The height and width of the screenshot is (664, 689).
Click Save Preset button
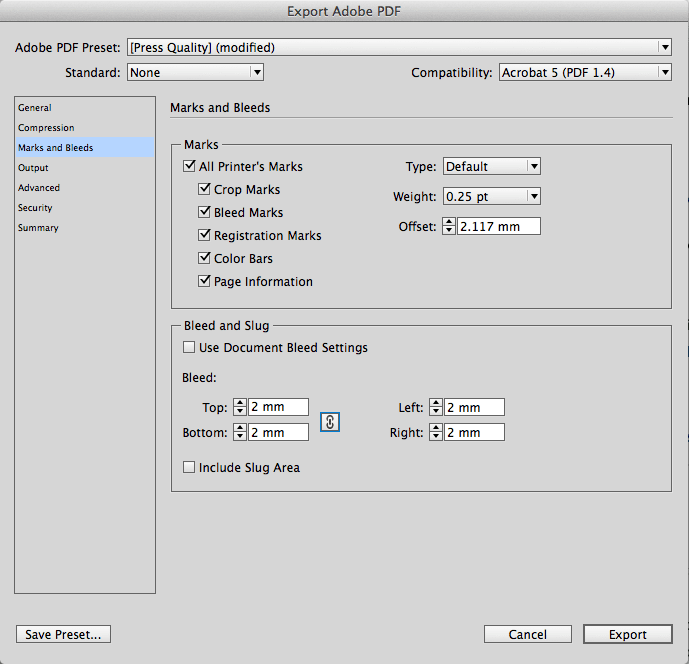(63, 634)
